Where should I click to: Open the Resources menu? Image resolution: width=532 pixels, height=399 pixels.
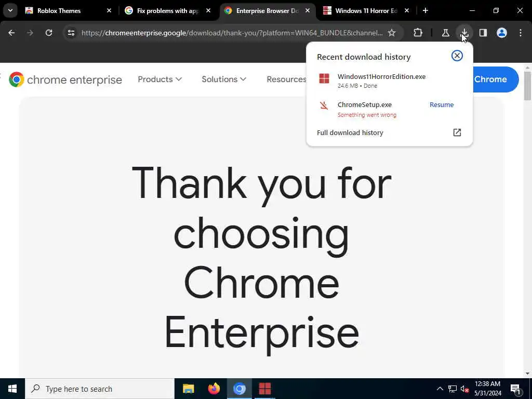coord(286,79)
